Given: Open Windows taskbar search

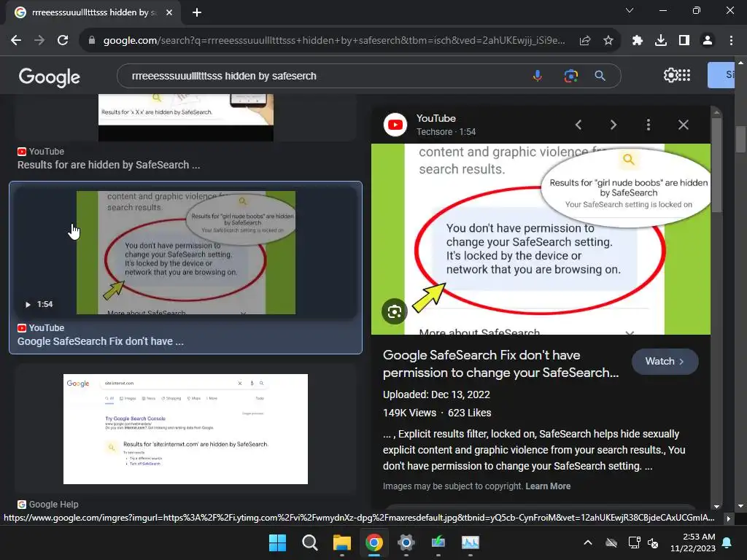Looking at the screenshot, I should point(309,542).
